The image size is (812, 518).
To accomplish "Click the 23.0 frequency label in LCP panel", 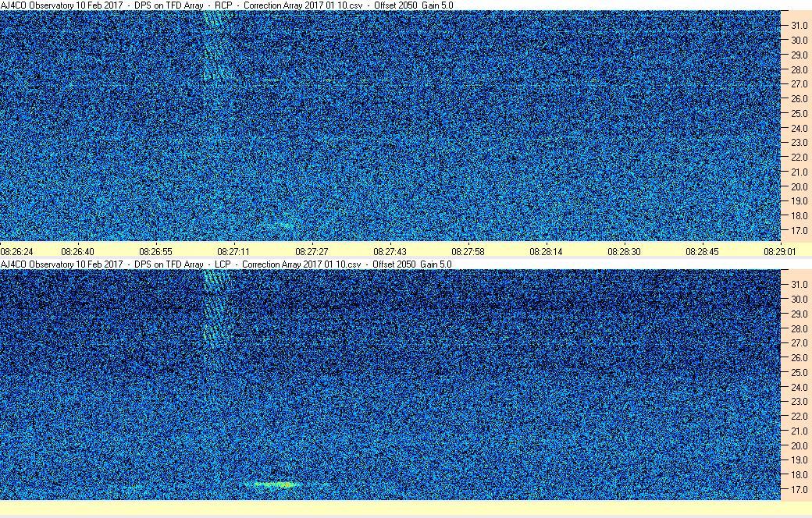I will click(799, 402).
